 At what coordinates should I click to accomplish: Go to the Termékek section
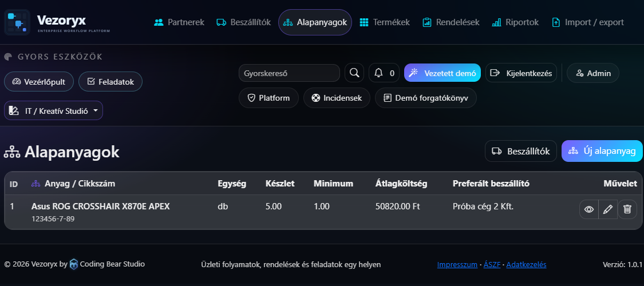(385, 22)
